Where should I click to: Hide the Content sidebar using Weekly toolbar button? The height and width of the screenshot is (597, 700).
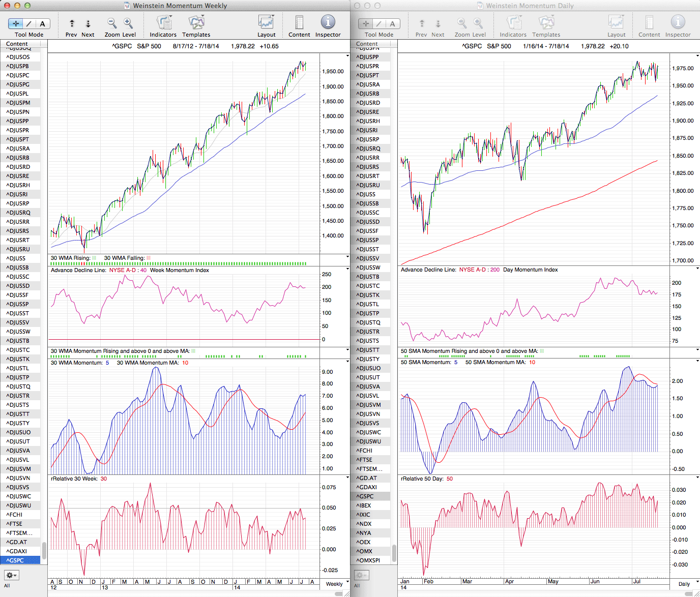pyautogui.click(x=299, y=23)
